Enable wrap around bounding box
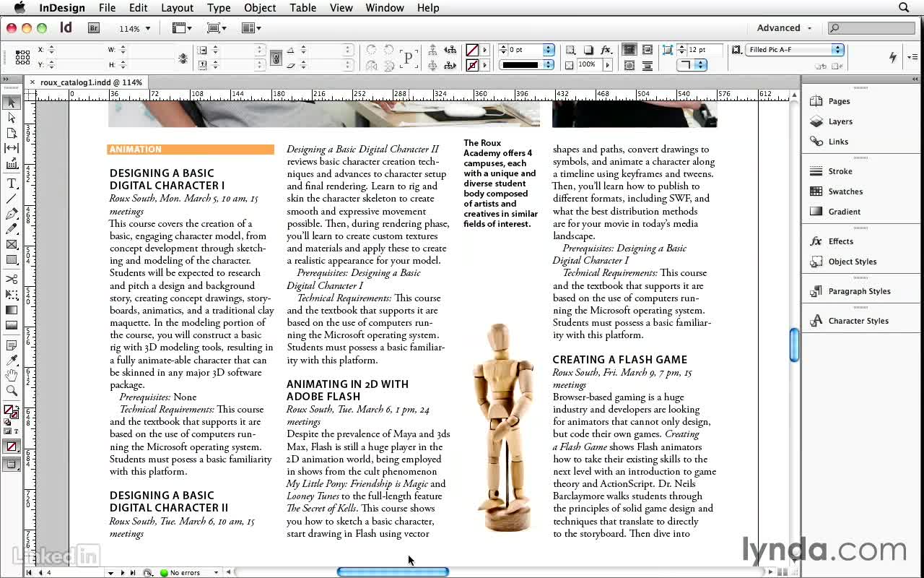The image size is (924, 578). [648, 50]
